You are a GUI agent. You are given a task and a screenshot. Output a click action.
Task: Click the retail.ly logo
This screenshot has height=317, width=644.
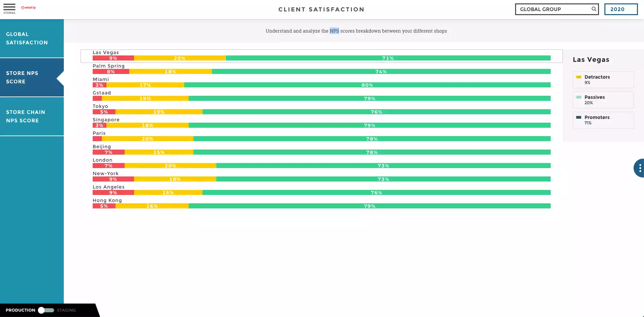pos(29,7)
